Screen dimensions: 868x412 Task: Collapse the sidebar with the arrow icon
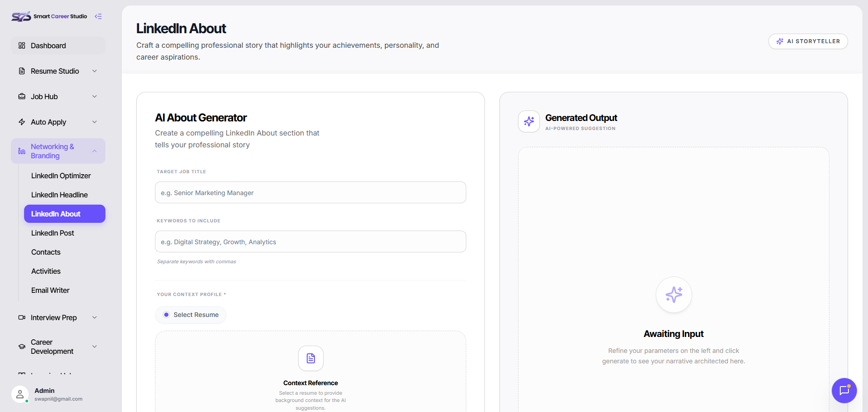pos(98,16)
